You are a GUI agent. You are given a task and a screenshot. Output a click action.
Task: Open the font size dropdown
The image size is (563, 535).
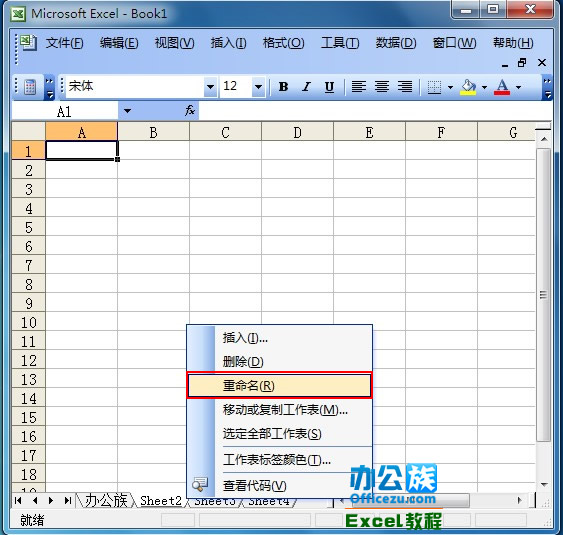258,87
